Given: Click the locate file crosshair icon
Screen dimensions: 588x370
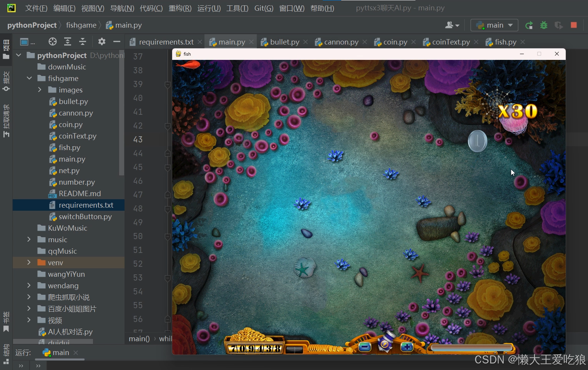Looking at the screenshot, I should (53, 41).
